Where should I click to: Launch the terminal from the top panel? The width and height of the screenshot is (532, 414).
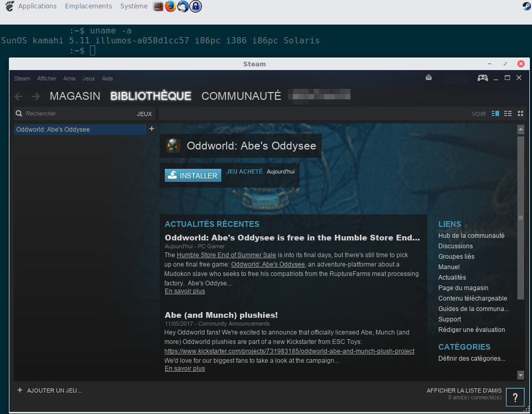[x=158, y=6]
